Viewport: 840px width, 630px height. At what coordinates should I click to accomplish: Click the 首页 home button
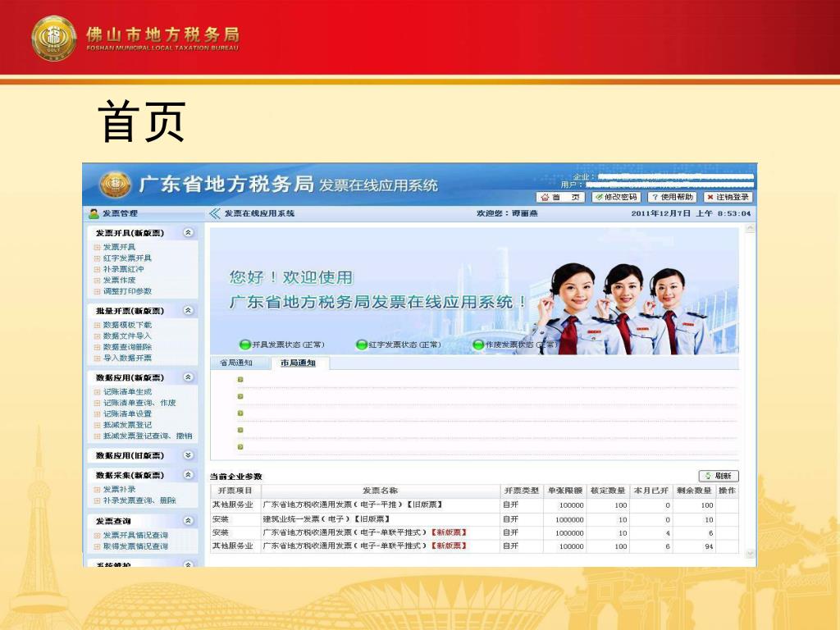560,197
